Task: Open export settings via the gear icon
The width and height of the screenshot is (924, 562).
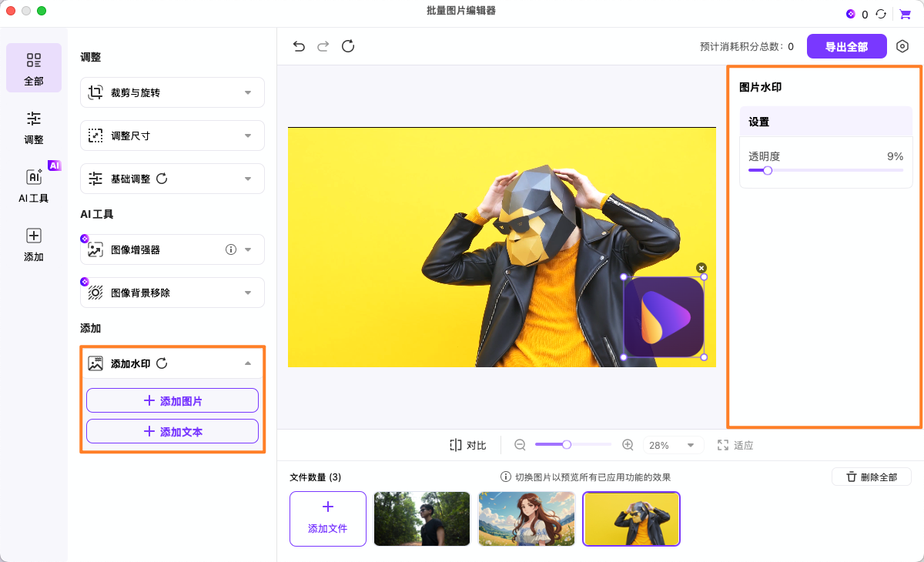Action: tap(902, 46)
